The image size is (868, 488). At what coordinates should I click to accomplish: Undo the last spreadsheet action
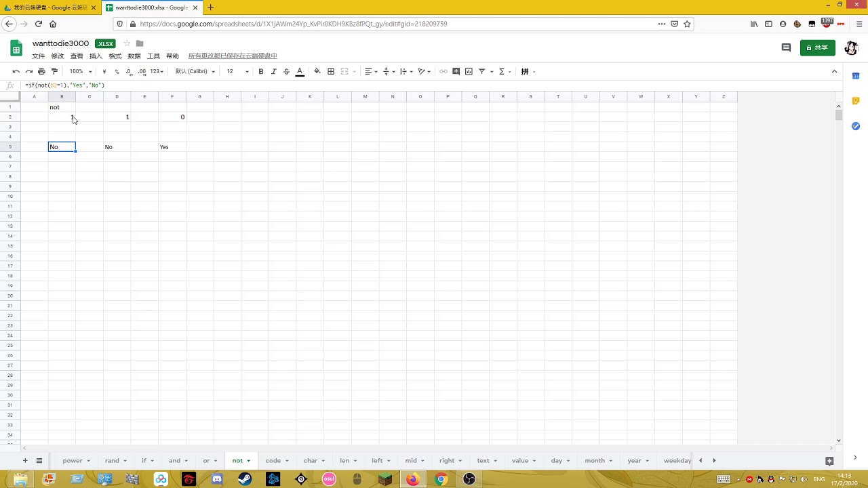coord(16,71)
